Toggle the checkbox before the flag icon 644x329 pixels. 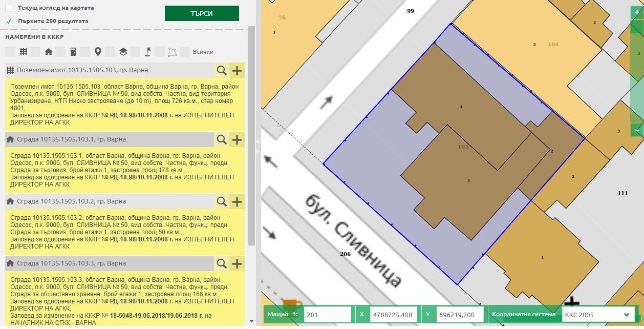pyautogui.click(x=135, y=52)
